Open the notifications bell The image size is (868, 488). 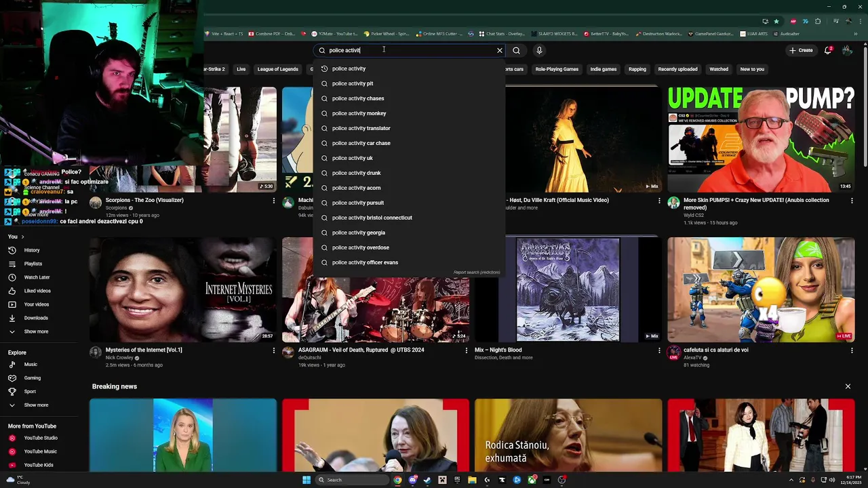point(828,50)
